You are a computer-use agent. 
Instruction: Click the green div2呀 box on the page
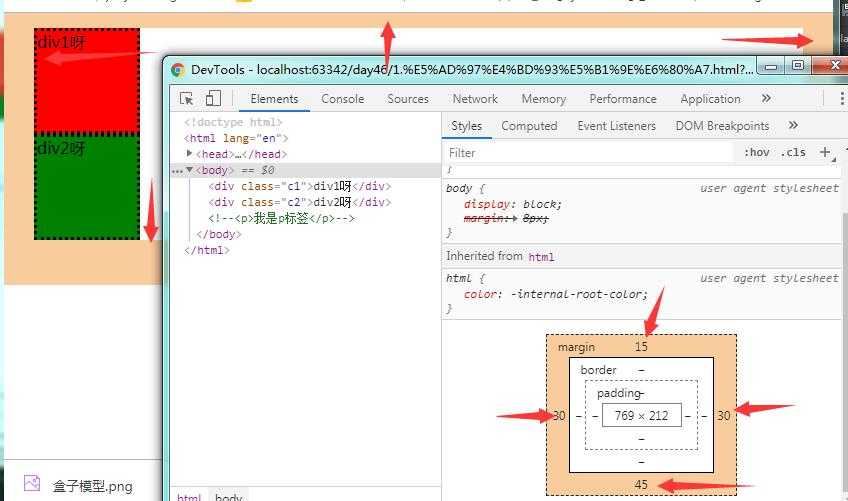point(87,187)
